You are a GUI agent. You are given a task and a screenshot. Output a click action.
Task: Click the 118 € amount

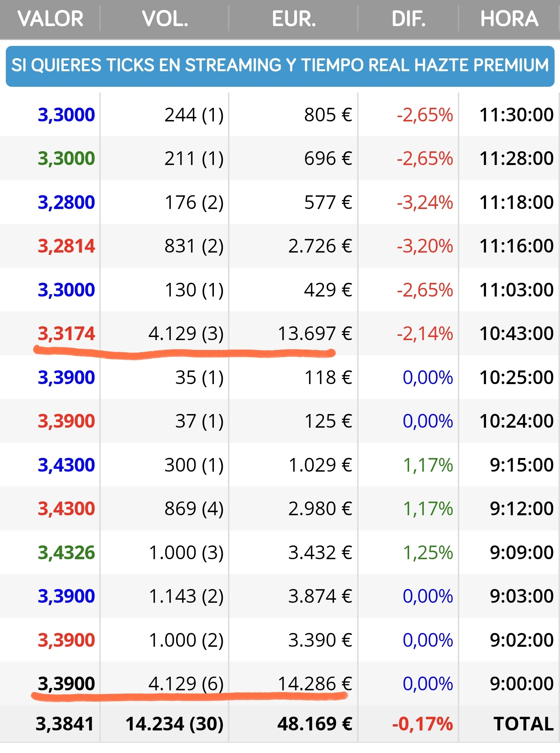click(328, 377)
